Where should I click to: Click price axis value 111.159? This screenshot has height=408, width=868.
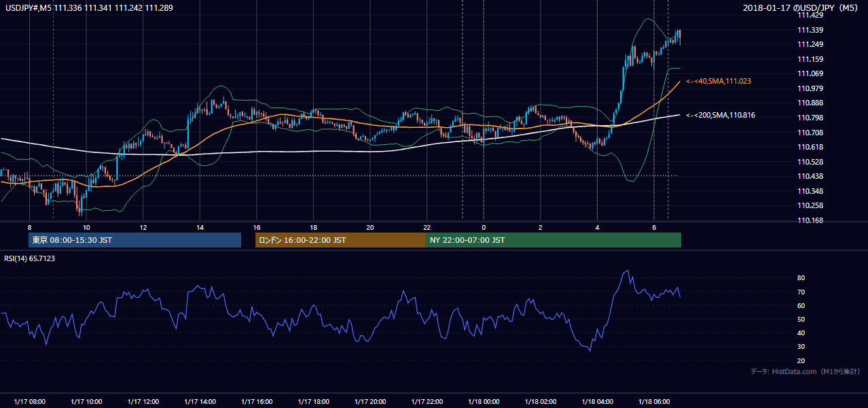tap(810, 59)
